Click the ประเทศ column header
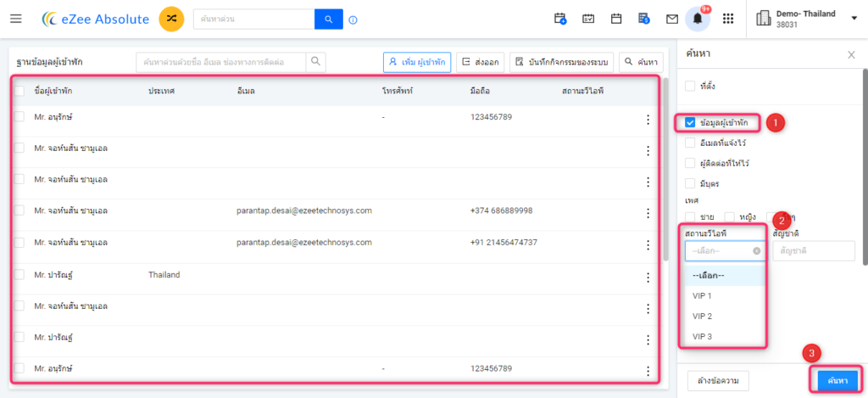Viewport: 868px width, 398px height. tap(162, 90)
